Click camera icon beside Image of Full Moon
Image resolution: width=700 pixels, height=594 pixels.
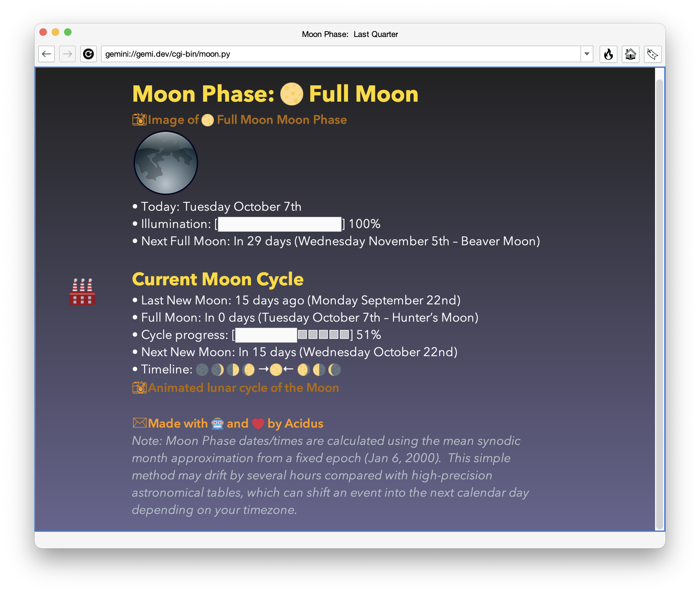(139, 120)
